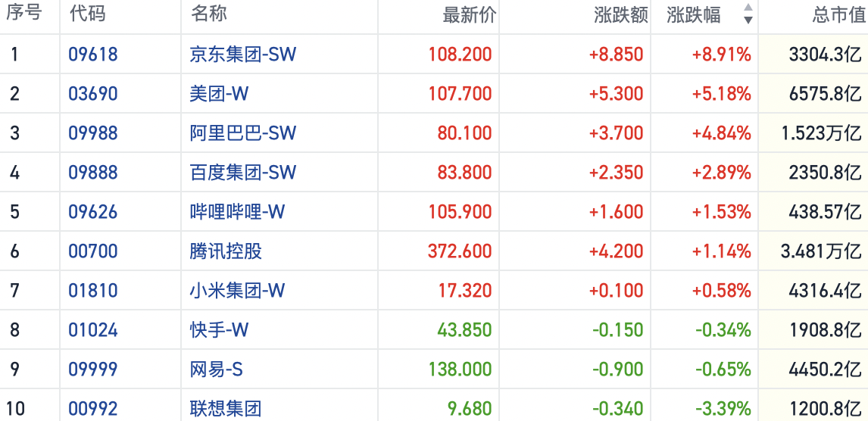Select the change amount +3.700
This screenshot has height=421, width=868.
tap(616, 133)
